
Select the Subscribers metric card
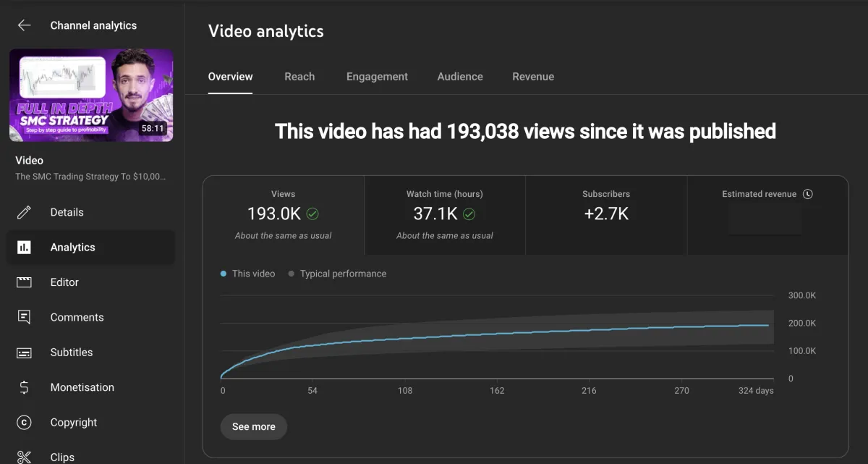[x=606, y=215]
